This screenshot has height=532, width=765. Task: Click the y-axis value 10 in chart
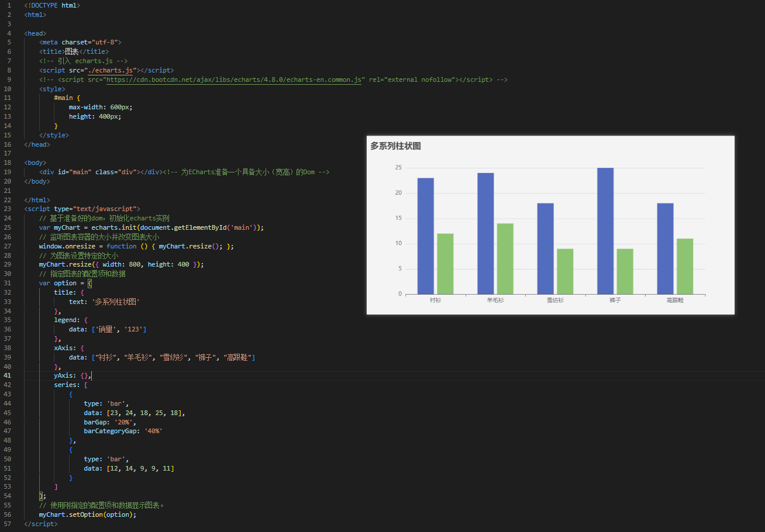point(398,244)
